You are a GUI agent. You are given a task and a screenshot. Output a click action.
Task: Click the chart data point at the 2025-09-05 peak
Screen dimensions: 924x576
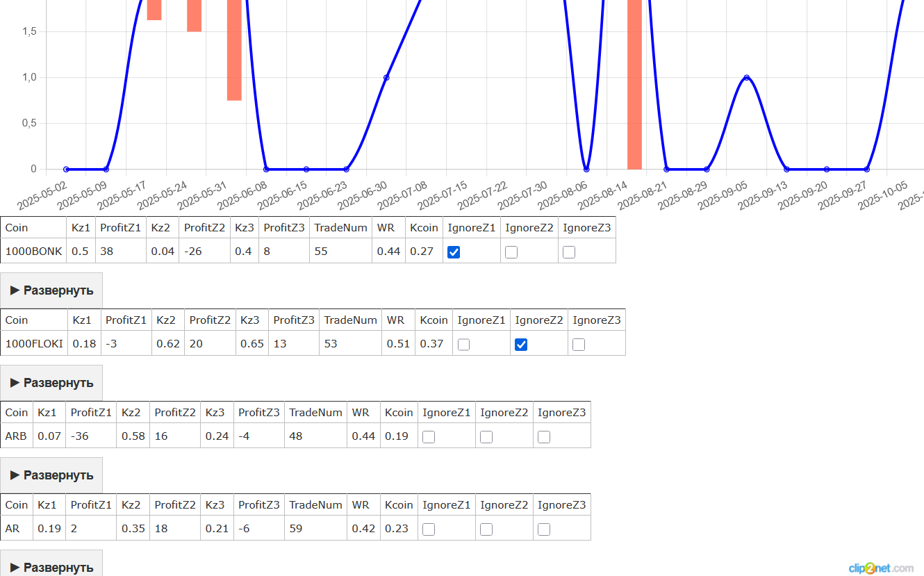747,77
